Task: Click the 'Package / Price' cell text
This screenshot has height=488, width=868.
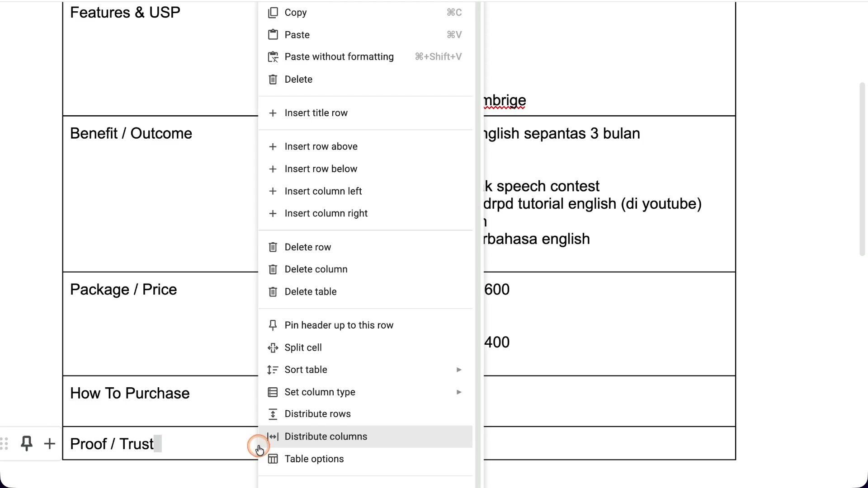Action: (x=123, y=290)
